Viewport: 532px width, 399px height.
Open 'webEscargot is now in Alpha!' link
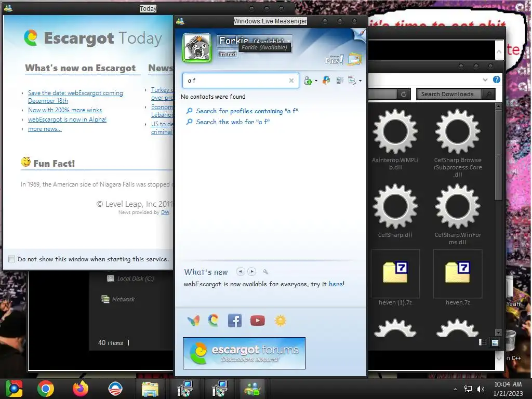coord(67,119)
